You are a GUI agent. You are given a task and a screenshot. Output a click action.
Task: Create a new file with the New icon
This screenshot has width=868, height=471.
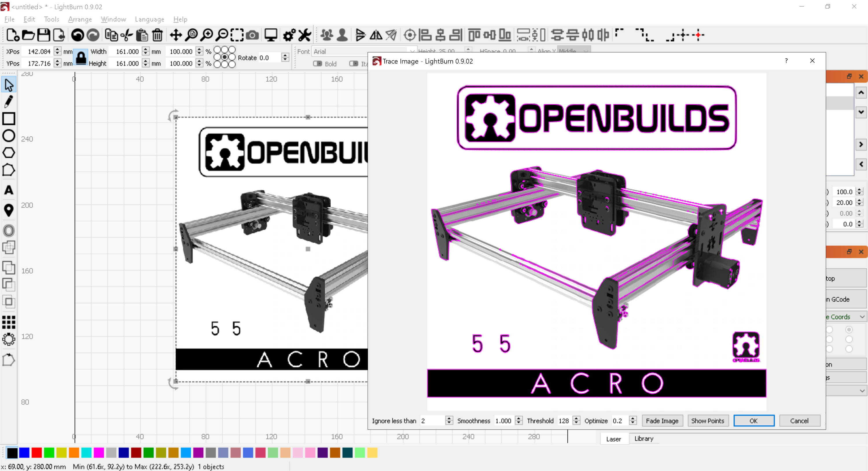click(13, 35)
